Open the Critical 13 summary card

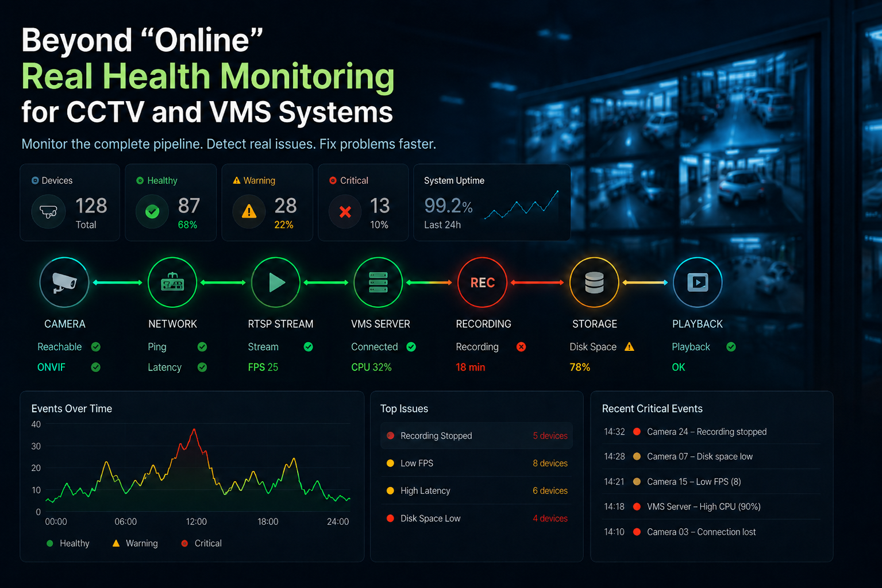[363, 202]
